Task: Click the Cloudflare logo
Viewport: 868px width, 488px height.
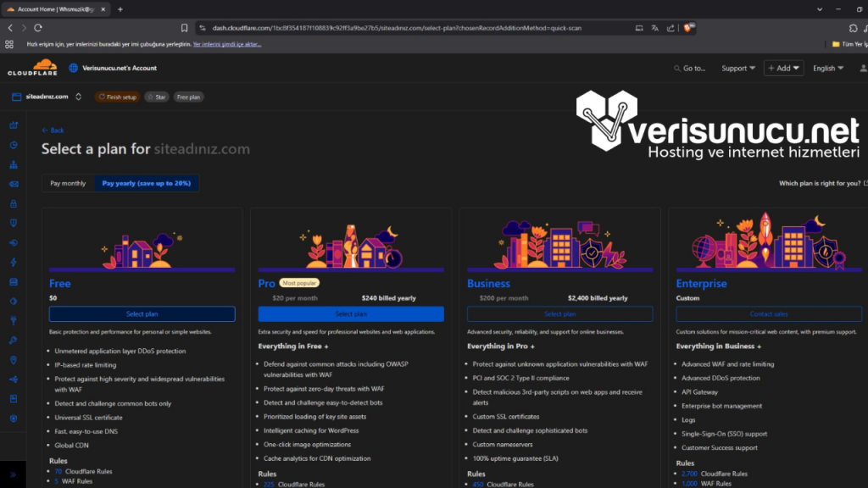Action: point(32,68)
